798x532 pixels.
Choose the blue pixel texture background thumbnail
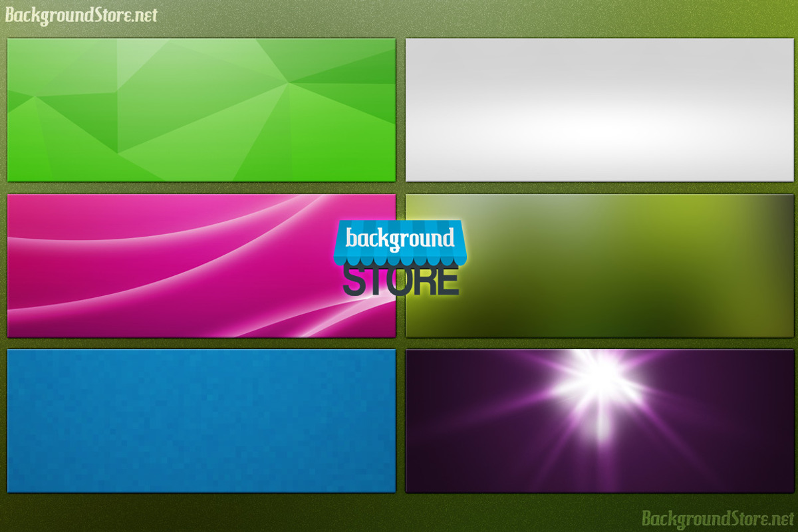pyautogui.click(x=201, y=421)
